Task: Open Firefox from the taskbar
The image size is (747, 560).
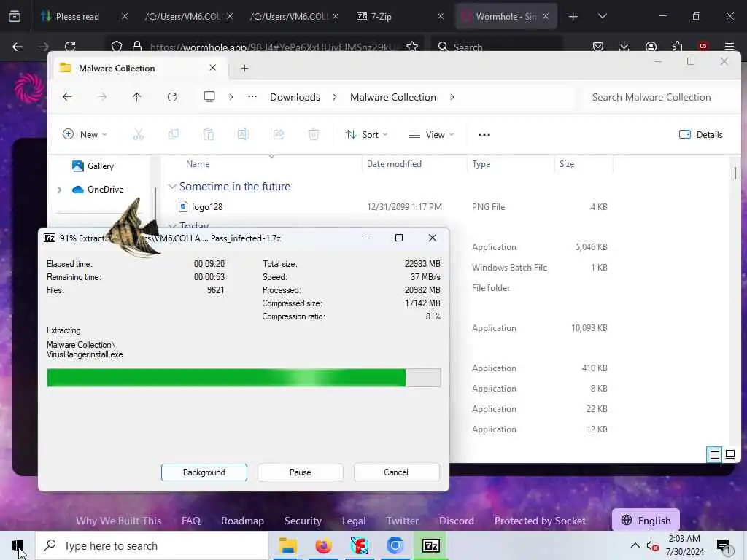Action: (x=323, y=545)
